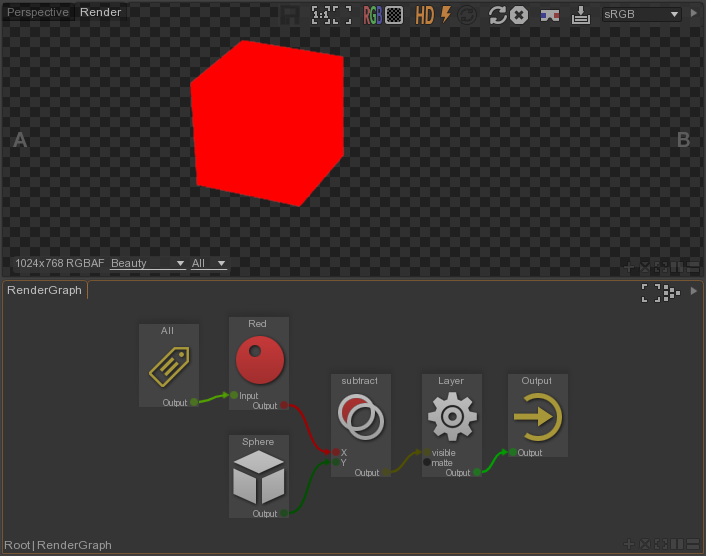This screenshot has height=556, width=706.
Task: Switch to the Perspective tab
Action: coord(38,12)
